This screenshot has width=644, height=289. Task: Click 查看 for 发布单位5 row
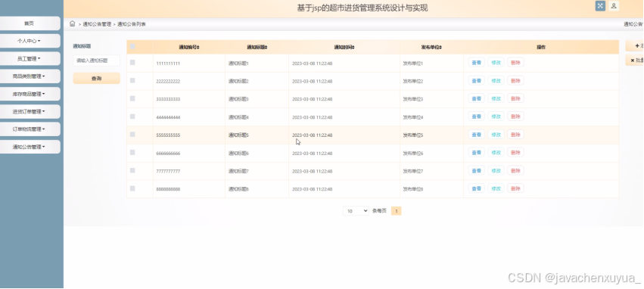tap(477, 135)
